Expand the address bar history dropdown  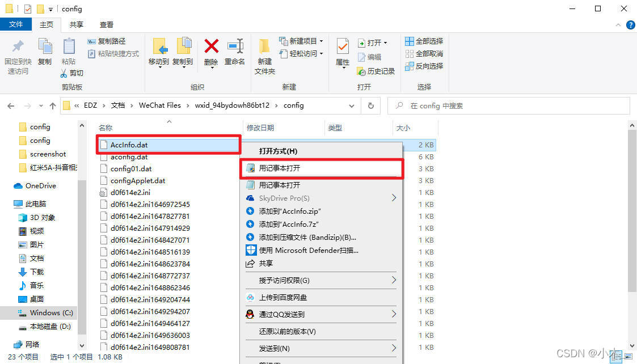coord(352,106)
